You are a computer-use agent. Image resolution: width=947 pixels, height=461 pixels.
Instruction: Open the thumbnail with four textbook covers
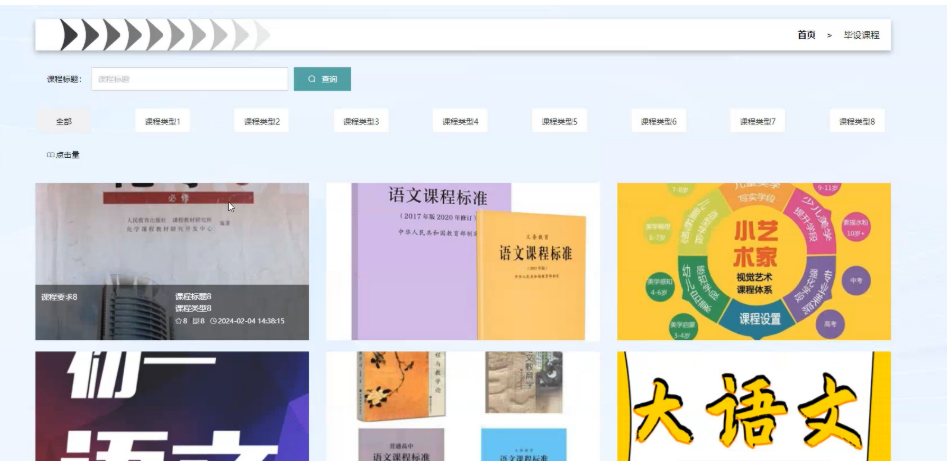tap(463, 406)
